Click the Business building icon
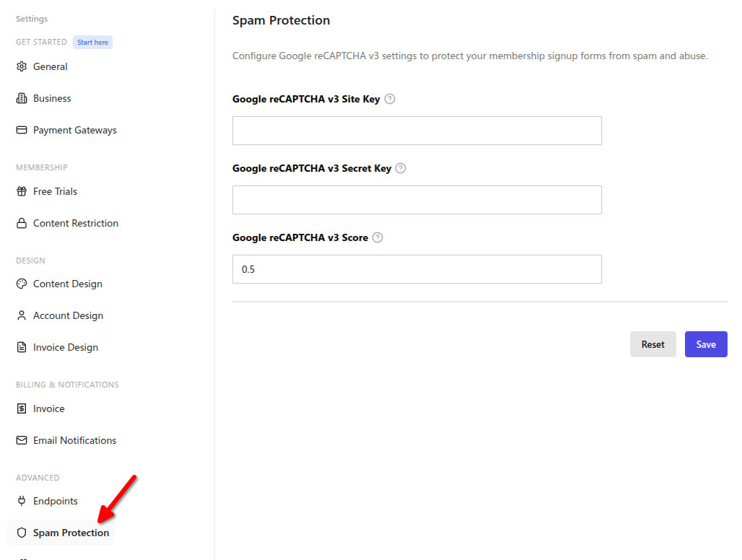 [x=22, y=98]
